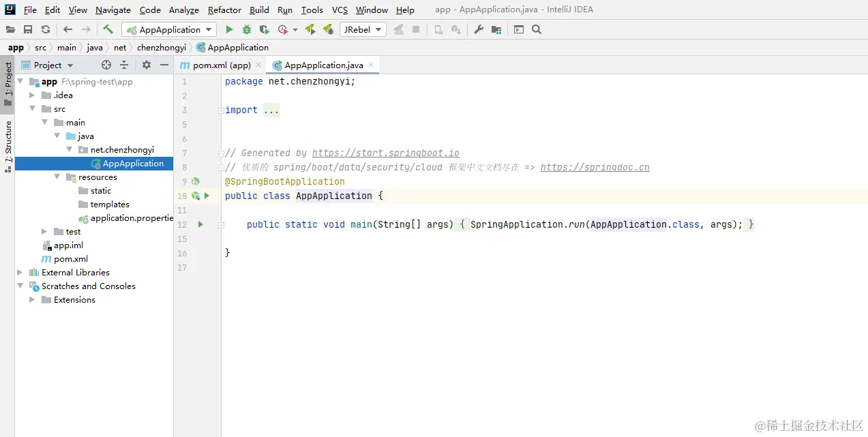
Task: Click the Run Anything toolbar icon
Action: (x=519, y=29)
